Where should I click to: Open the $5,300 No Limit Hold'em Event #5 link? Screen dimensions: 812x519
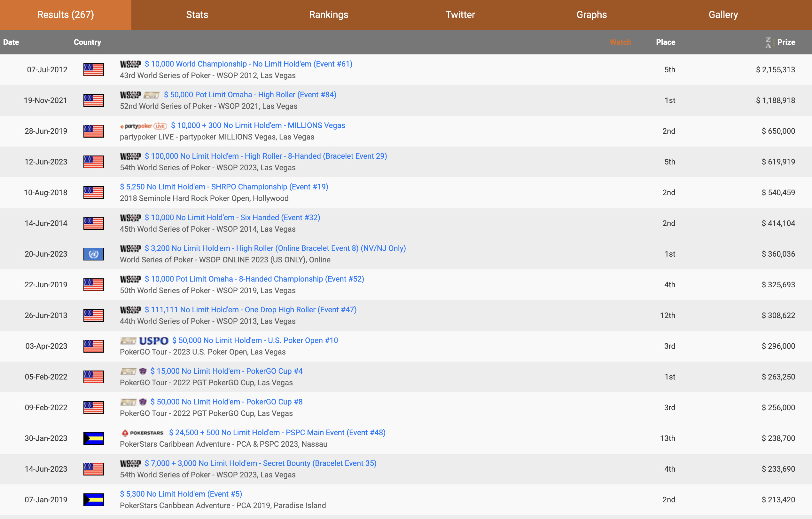coord(181,494)
